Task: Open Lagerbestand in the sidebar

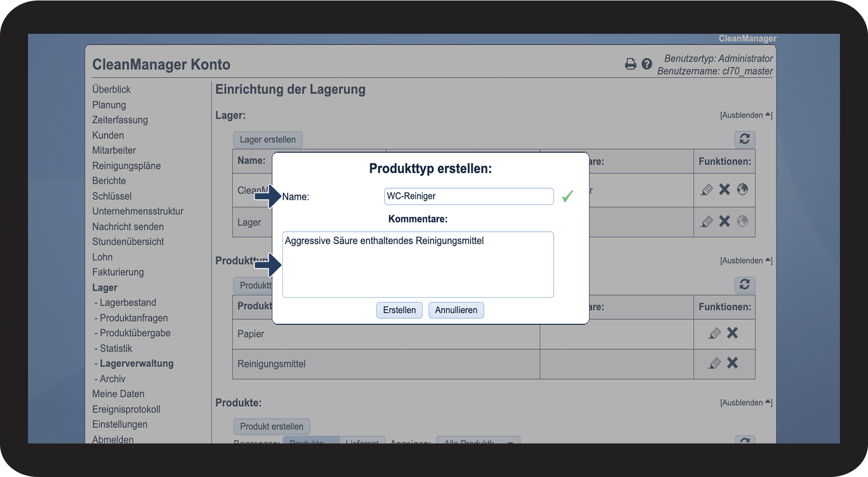Action: (128, 303)
